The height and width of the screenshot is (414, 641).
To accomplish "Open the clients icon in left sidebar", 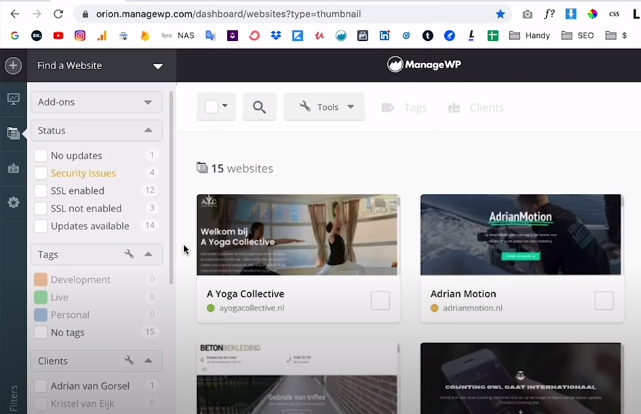I will click(x=13, y=168).
